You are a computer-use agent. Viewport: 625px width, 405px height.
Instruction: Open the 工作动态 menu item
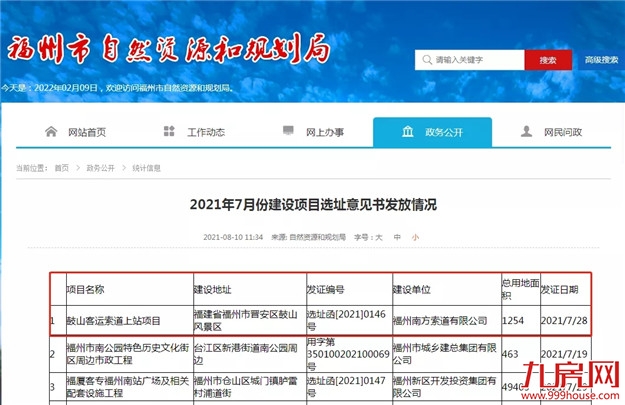click(x=206, y=132)
